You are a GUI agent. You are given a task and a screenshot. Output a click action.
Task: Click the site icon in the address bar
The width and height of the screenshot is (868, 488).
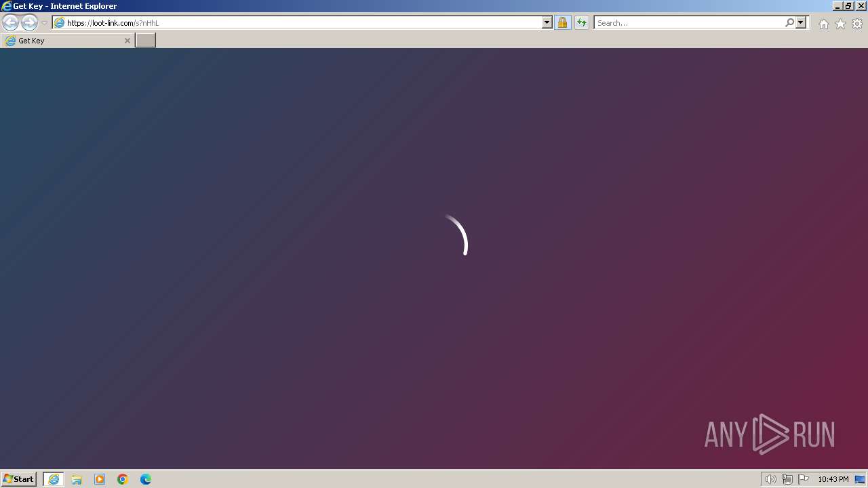coord(59,22)
